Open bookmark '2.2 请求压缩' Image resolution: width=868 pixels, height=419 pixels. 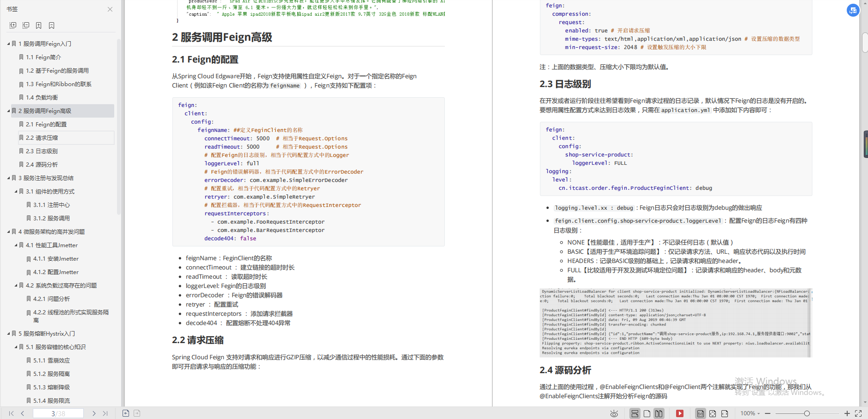click(42, 138)
